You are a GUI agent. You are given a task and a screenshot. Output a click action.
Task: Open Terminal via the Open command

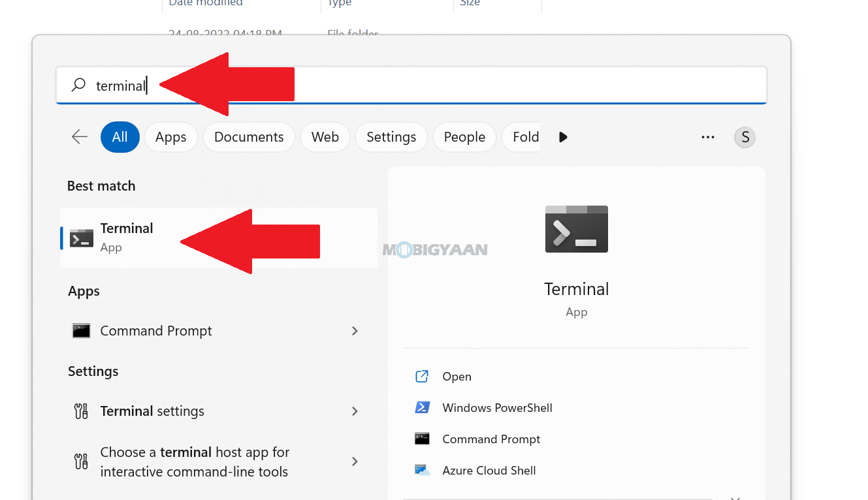(x=457, y=376)
